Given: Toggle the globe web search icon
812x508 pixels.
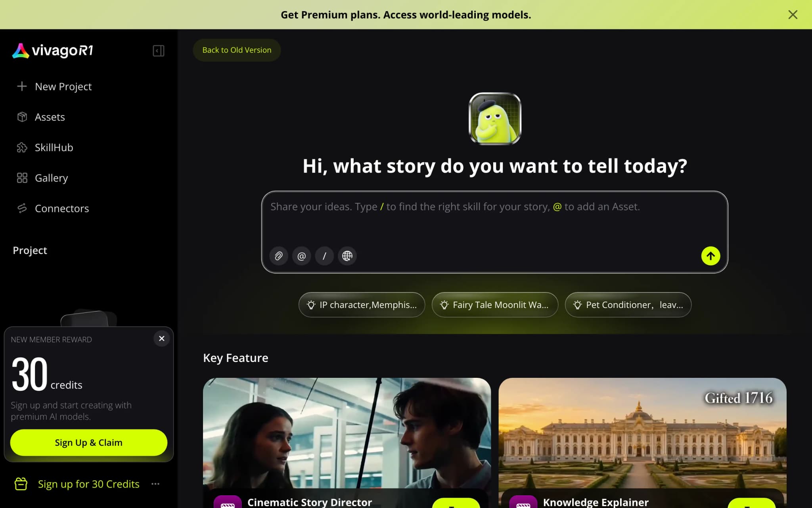Looking at the screenshot, I should (347, 256).
